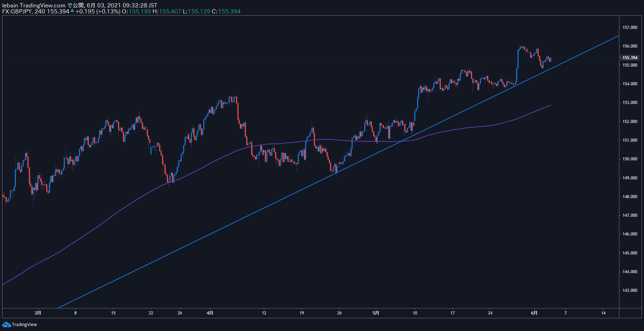Click the 152.000 price axis label
Image resolution: width=644 pixels, height=331 pixels.
pos(630,122)
